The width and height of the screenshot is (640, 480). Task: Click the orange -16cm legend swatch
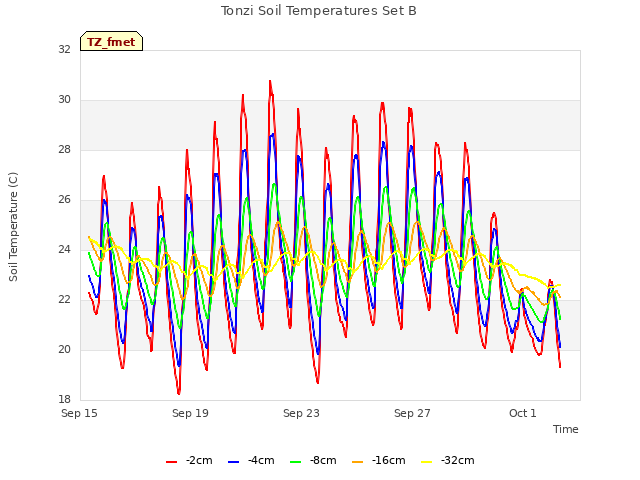(x=358, y=462)
